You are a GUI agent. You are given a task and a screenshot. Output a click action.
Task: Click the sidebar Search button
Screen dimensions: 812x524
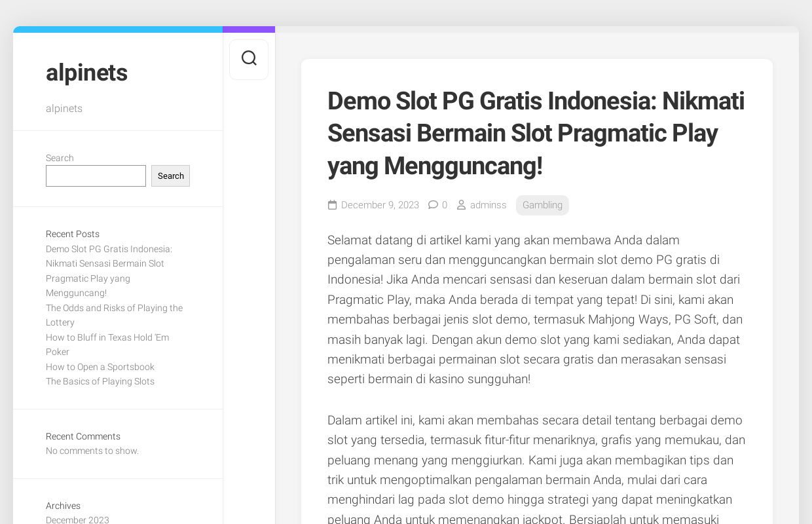point(170,176)
